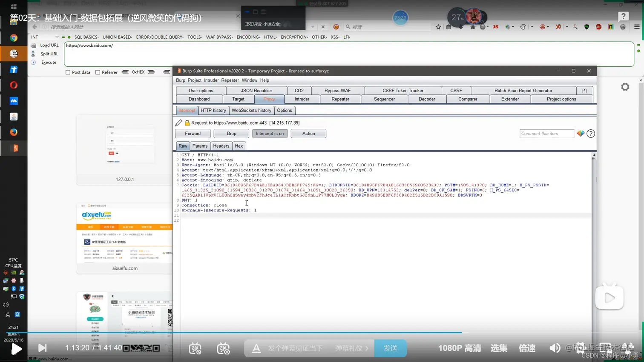
Task: Click the 0xHEX left arrow icon
Action: [125, 72]
